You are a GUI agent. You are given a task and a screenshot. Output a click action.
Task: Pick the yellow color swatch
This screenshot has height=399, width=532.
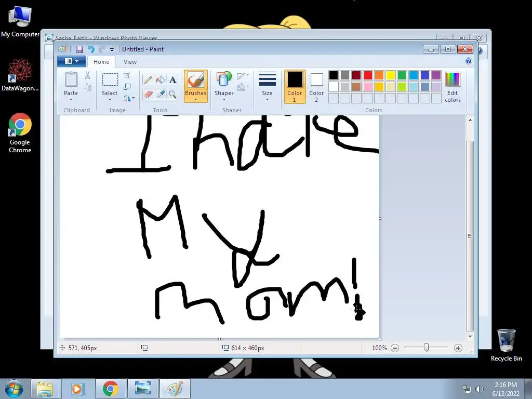(390, 75)
